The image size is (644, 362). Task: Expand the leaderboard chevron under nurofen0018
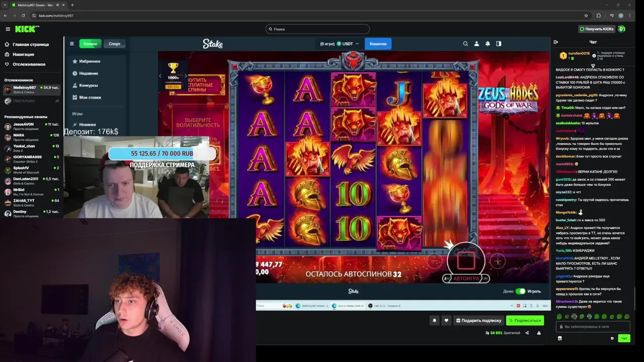coord(593,65)
